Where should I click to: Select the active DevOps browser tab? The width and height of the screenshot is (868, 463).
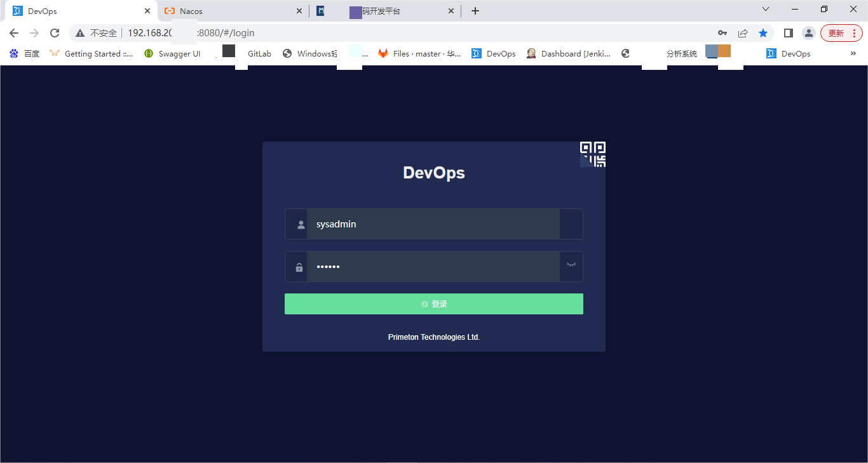[81, 11]
